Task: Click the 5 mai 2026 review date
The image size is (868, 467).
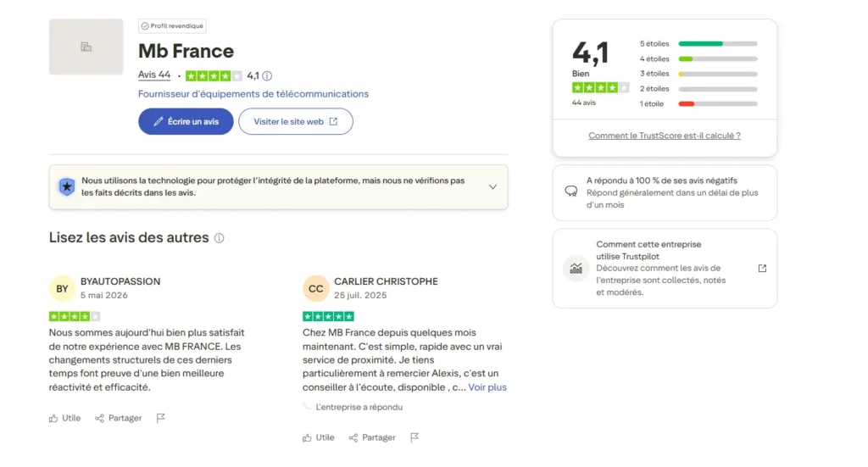Action: coord(104,296)
